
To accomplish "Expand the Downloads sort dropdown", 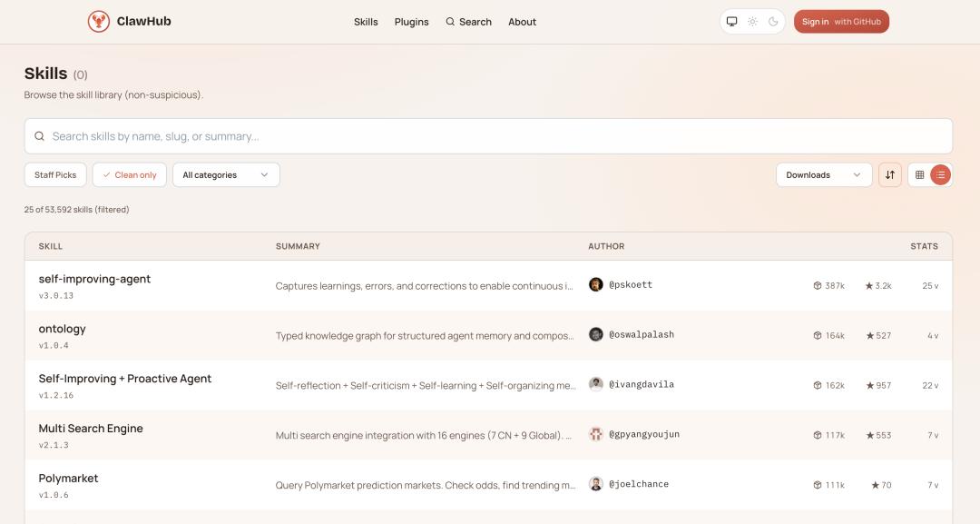I will 823,175.
